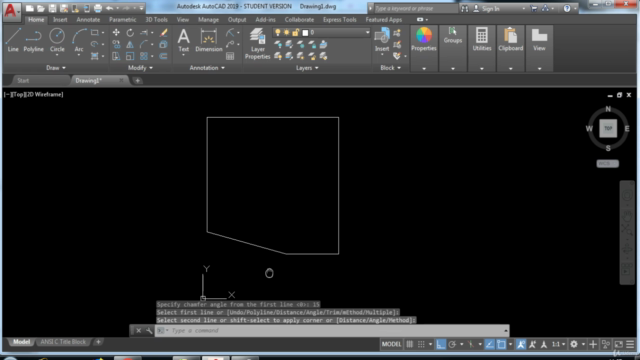
Task: Open the Circle tool dropdown arrow
Action: click(x=57, y=55)
